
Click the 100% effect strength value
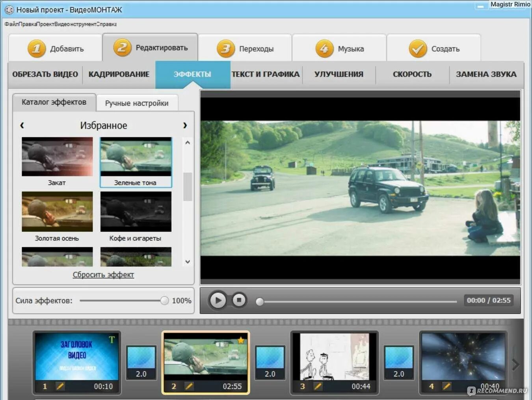pos(182,301)
